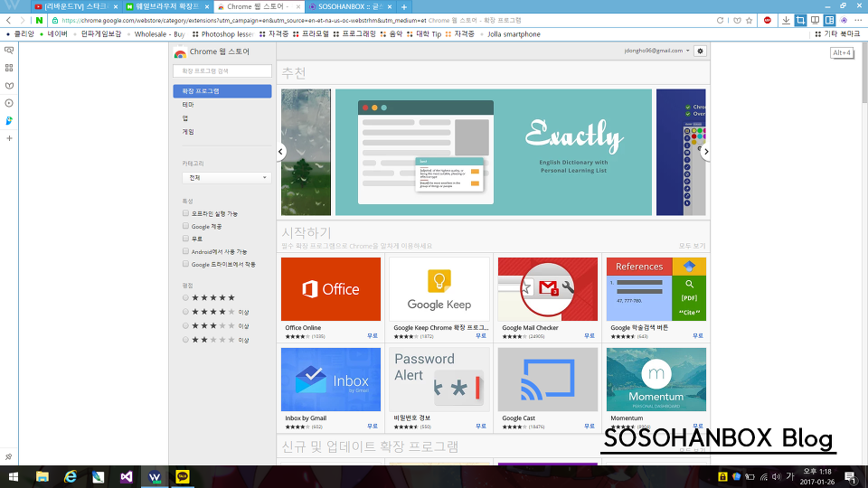Open the top chat icon in left sidebar
This screenshot has width=868, height=488.
pyautogui.click(x=9, y=51)
